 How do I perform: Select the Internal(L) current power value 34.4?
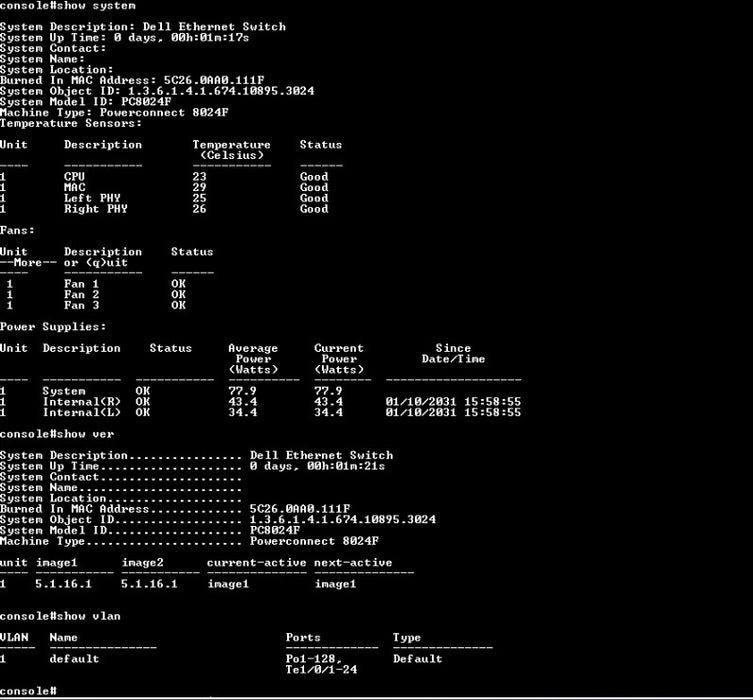click(x=328, y=412)
